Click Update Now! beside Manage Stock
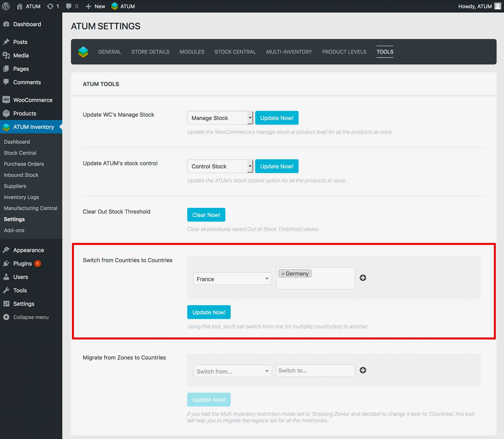Image resolution: width=504 pixels, height=439 pixels. (277, 118)
